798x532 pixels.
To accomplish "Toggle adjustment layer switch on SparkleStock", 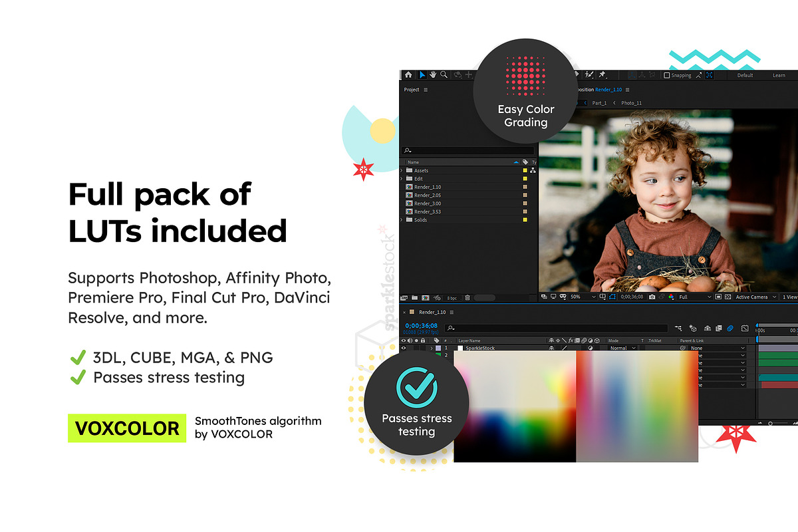I will 590,348.
